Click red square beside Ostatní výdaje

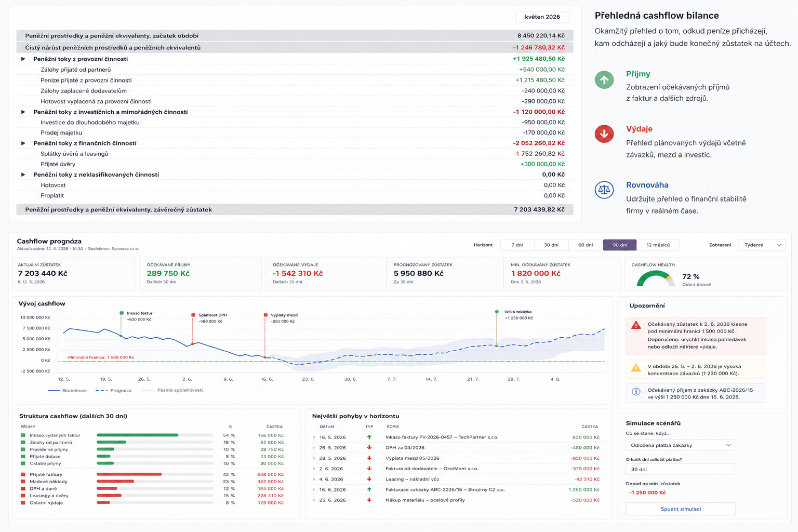[x=23, y=503]
